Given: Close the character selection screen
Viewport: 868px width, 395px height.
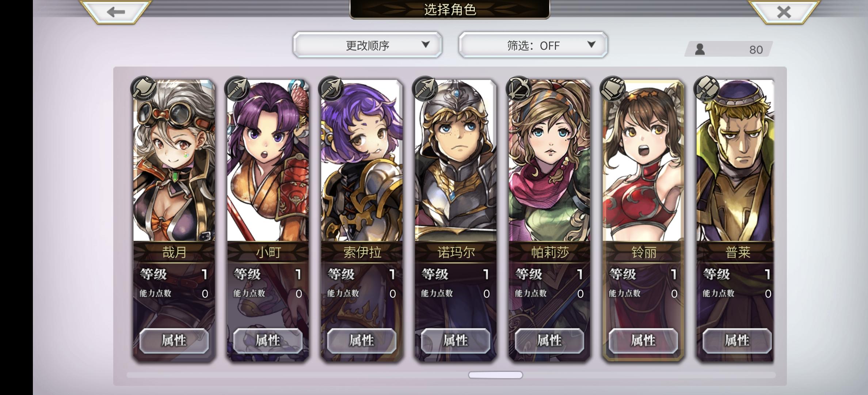Looking at the screenshot, I should tap(784, 12).
